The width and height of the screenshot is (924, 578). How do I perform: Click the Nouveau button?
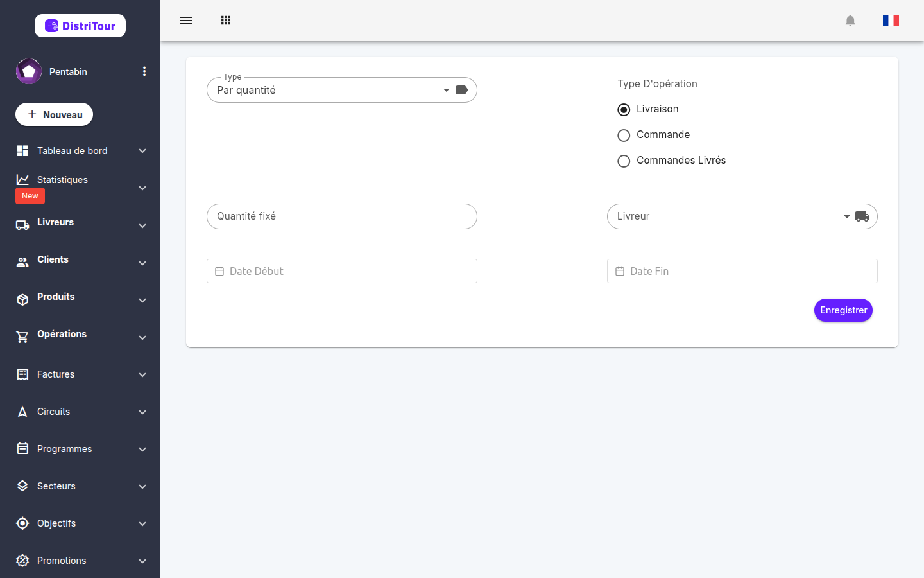click(54, 114)
